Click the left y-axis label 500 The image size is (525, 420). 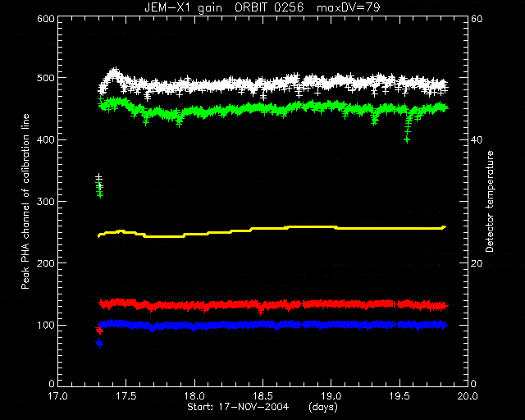pyautogui.click(x=46, y=78)
